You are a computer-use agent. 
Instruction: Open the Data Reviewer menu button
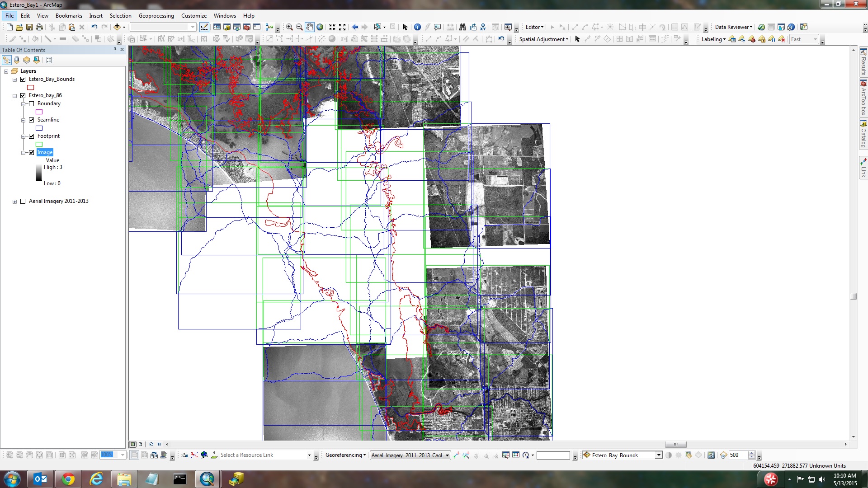(x=733, y=27)
